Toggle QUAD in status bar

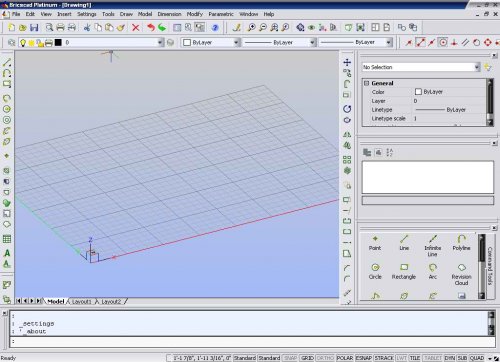tap(477, 358)
